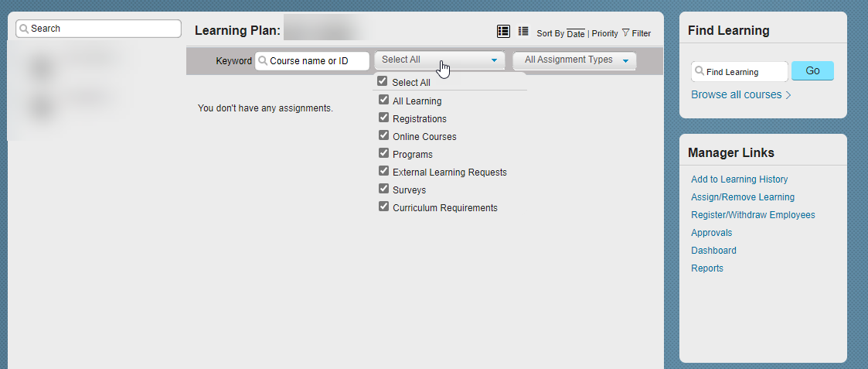Screen dimensions: 868x369
Task: Toggle the Registrations checkbox
Action: (x=383, y=118)
